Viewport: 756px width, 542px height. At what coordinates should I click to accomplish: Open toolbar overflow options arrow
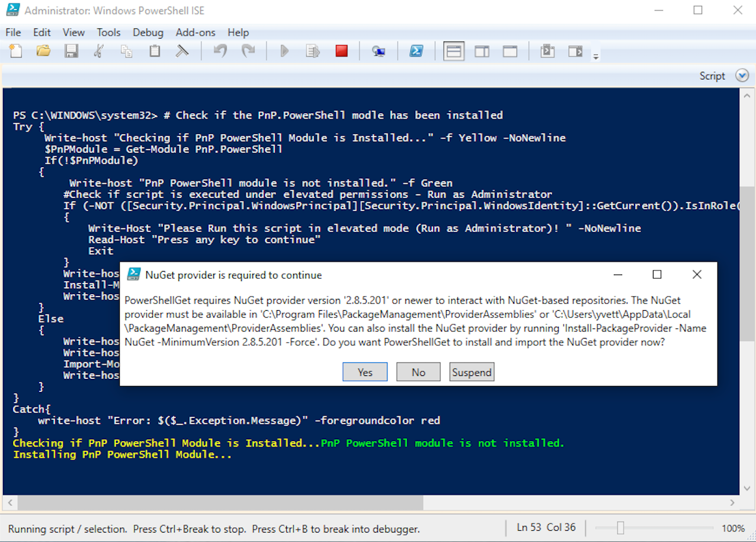pos(596,57)
